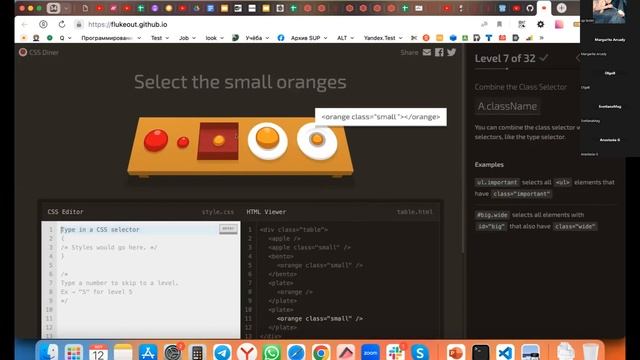Open Visual Studio Code from the dock
The height and width of the screenshot is (360, 640).
(505, 352)
